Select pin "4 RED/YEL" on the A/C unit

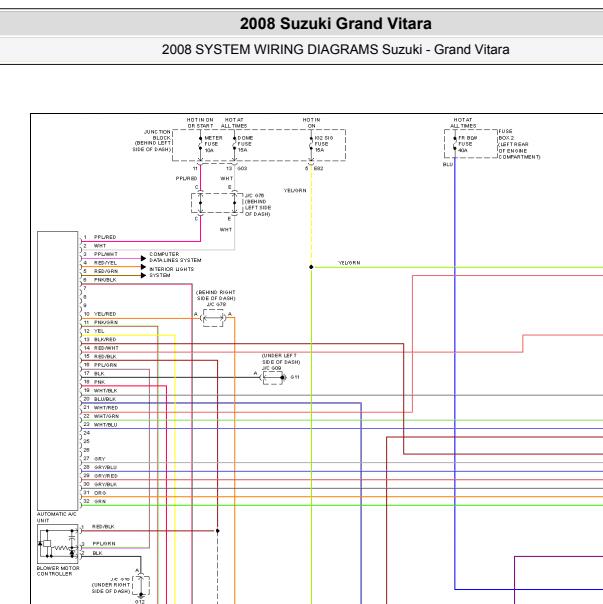coord(100,263)
